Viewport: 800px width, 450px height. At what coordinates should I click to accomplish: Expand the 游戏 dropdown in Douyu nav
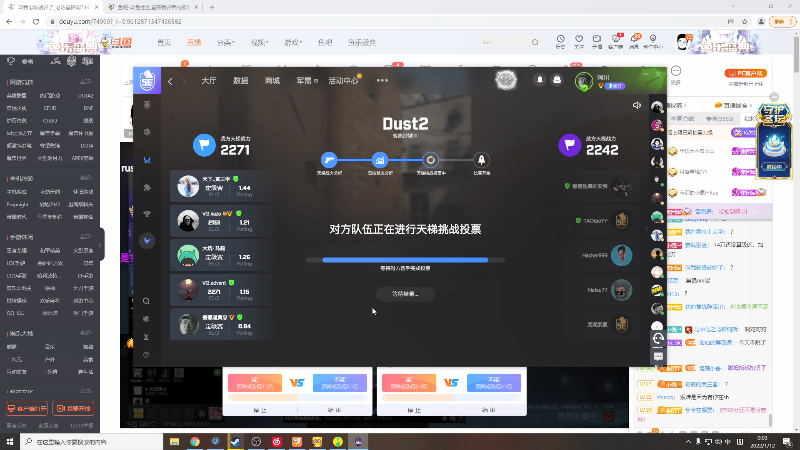293,42
